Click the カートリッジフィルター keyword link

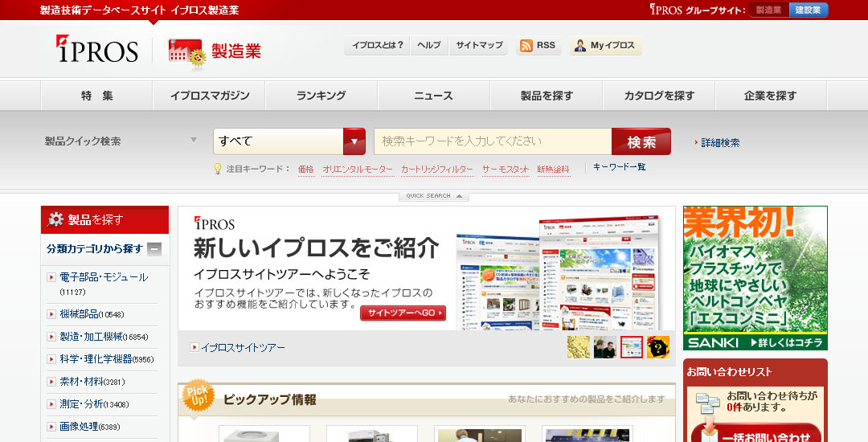click(x=437, y=170)
